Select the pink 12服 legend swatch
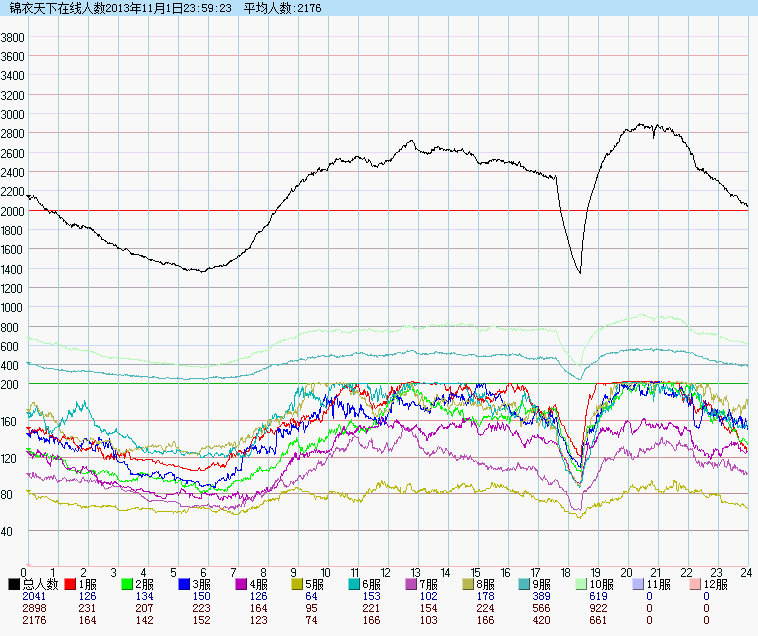This screenshot has height=636, width=758. coord(698,583)
